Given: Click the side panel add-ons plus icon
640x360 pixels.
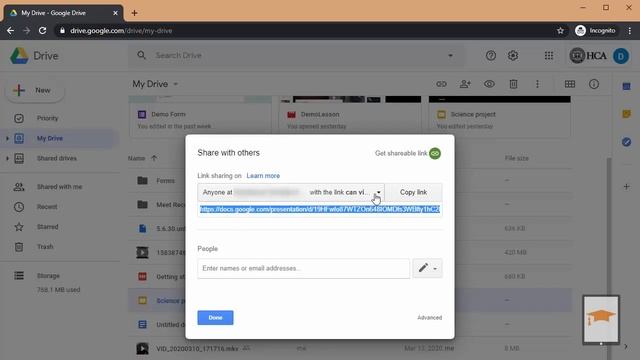Looking at the screenshot, I should 627,187.
